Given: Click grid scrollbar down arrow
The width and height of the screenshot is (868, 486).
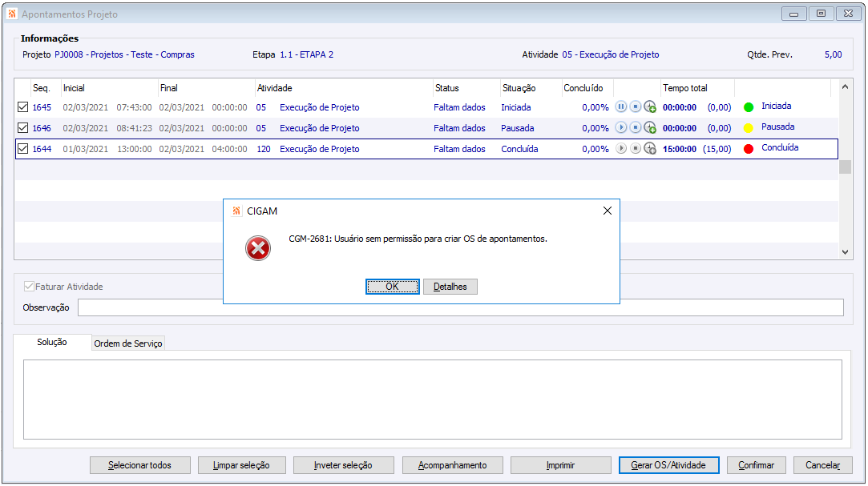Looking at the screenshot, I should [x=845, y=252].
